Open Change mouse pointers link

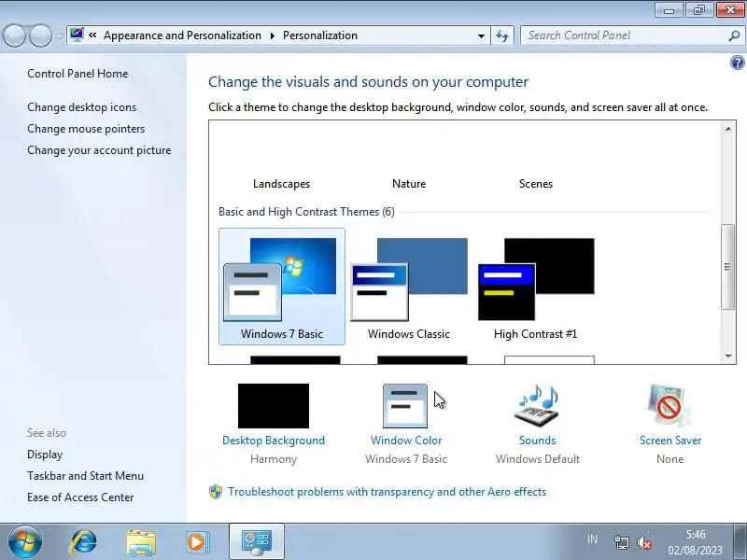pyautogui.click(x=86, y=129)
